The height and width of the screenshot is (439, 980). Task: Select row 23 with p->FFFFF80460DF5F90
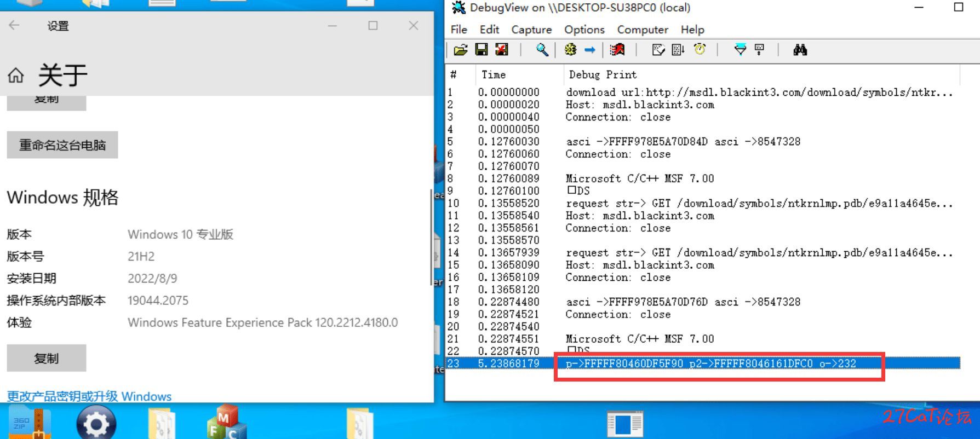click(x=703, y=363)
